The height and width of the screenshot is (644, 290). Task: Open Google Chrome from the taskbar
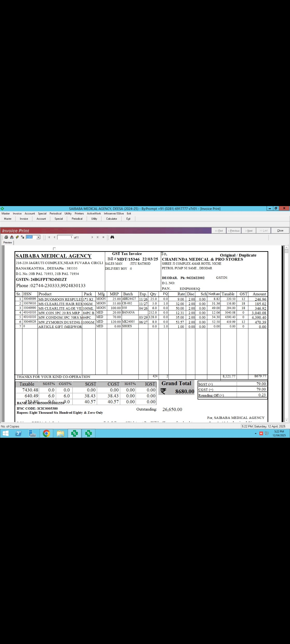[46, 434]
